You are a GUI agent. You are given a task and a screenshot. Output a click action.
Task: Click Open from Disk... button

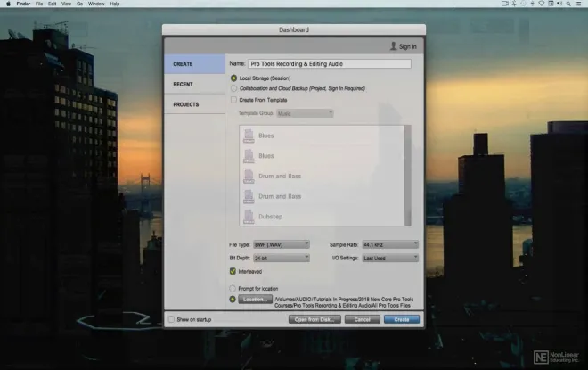click(x=314, y=319)
